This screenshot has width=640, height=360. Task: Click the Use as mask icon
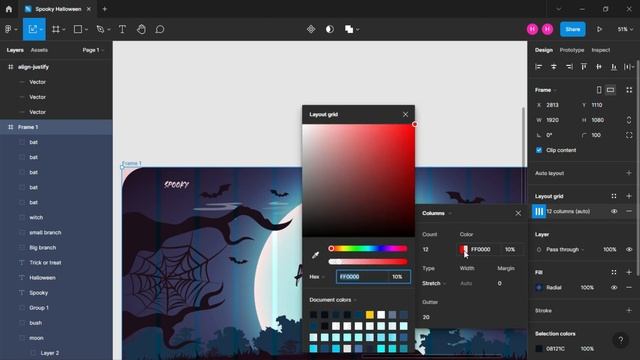point(330,29)
